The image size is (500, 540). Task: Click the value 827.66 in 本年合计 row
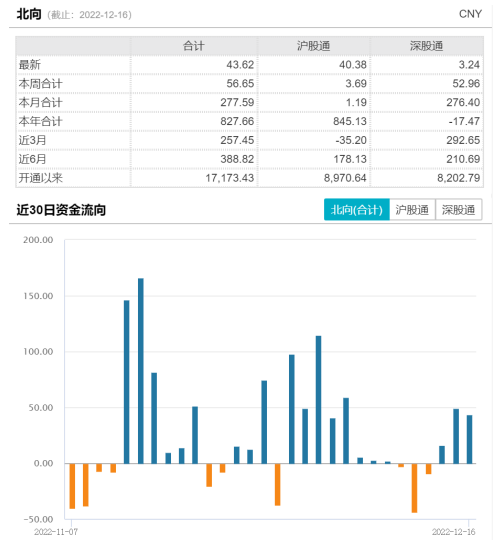click(237, 121)
